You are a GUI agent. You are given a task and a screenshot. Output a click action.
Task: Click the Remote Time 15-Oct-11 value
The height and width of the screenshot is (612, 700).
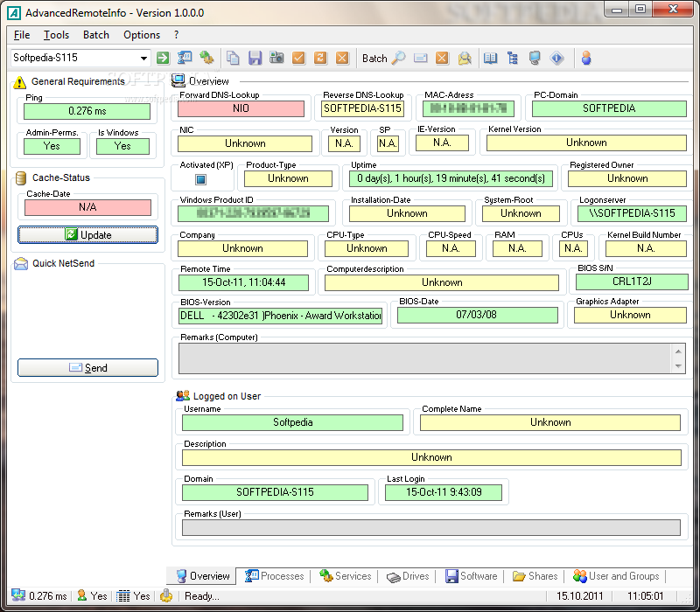tap(244, 282)
